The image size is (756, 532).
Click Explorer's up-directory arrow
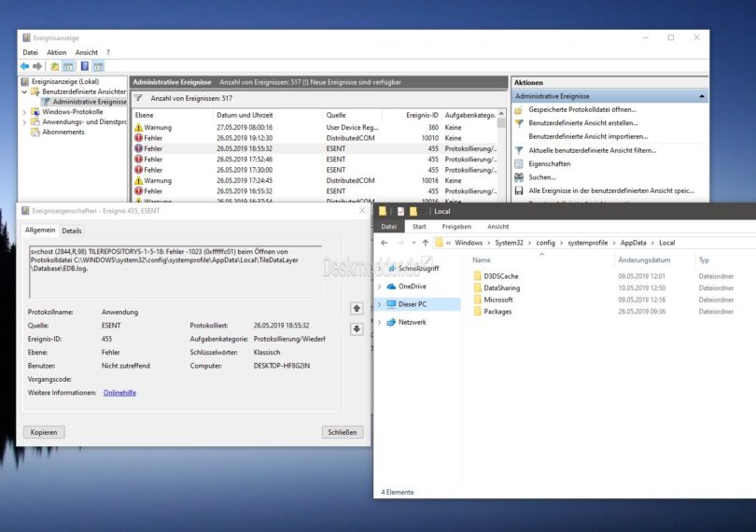(x=427, y=243)
